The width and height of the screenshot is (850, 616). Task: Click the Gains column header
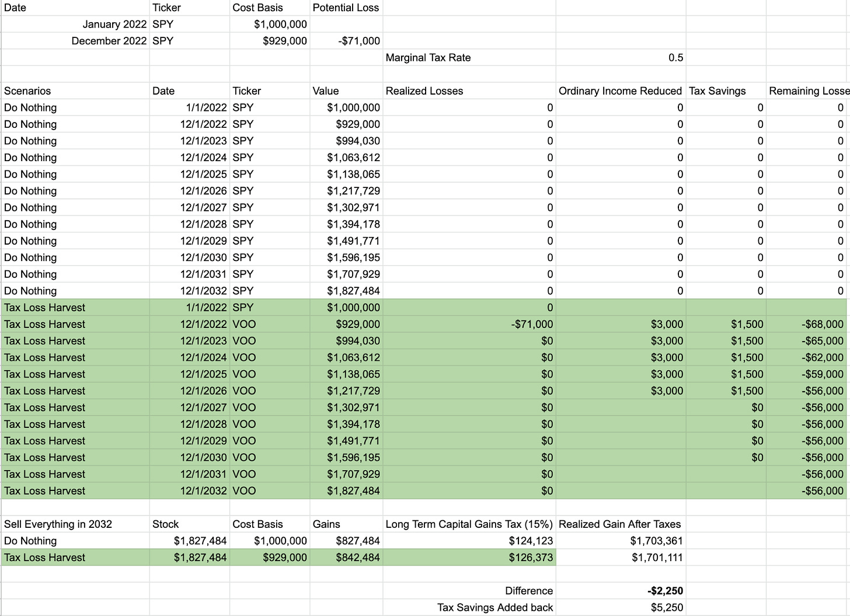click(347, 524)
